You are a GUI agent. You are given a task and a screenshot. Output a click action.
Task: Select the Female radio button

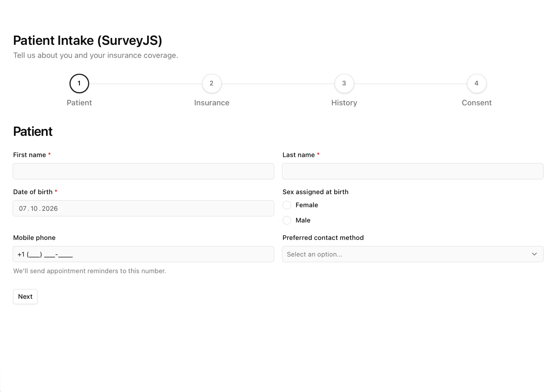point(287,205)
